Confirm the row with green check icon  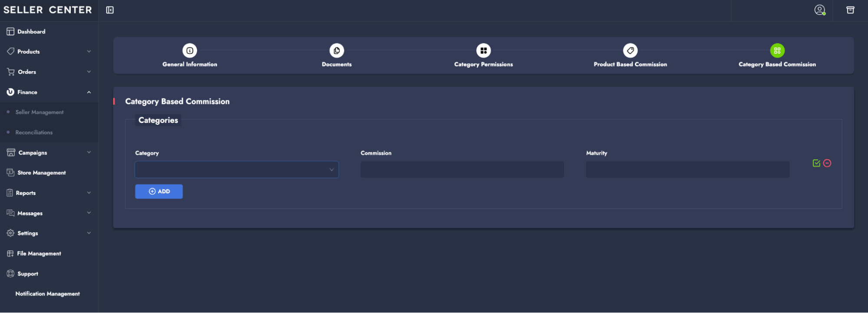click(x=816, y=163)
